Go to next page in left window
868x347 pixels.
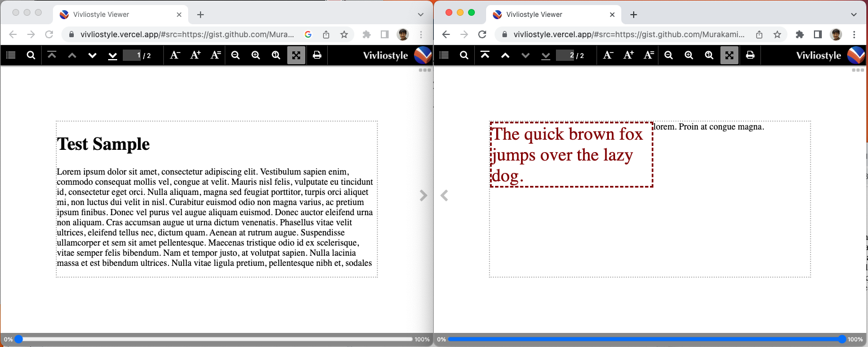(92, 55)
